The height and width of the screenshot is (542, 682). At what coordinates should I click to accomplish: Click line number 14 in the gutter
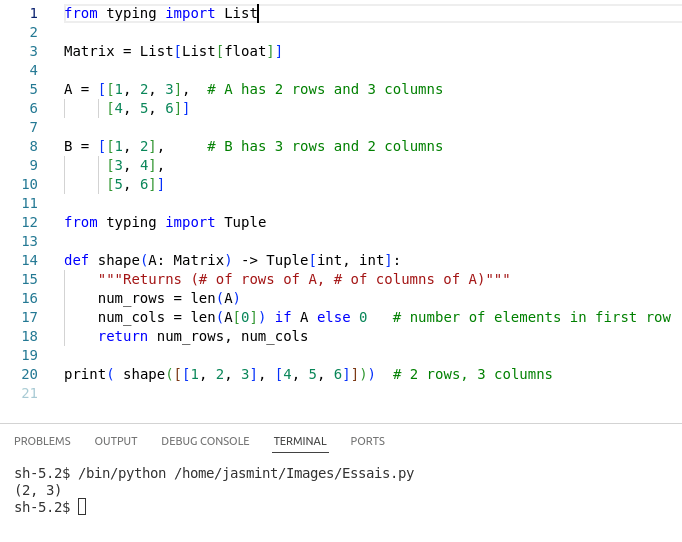click(x=29, y=260)
